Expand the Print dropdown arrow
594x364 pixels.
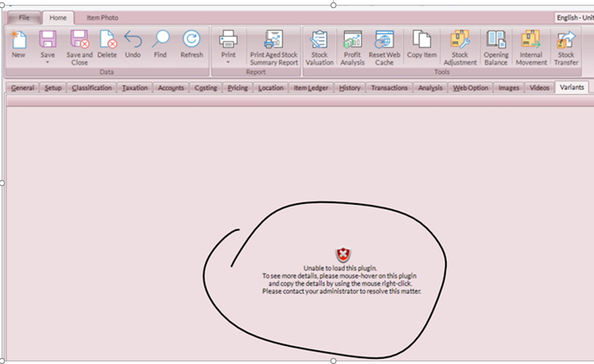point(229,62)
